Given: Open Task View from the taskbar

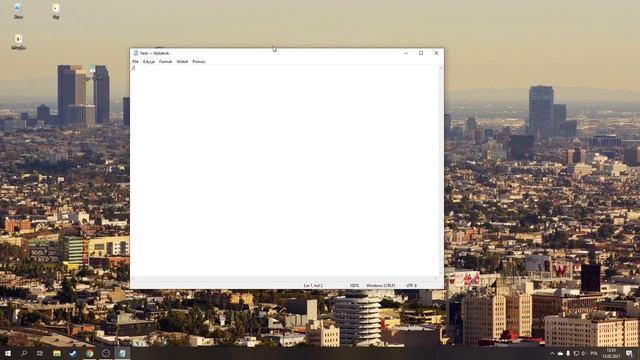Looking at the screenshot, I should coord(40,353).
